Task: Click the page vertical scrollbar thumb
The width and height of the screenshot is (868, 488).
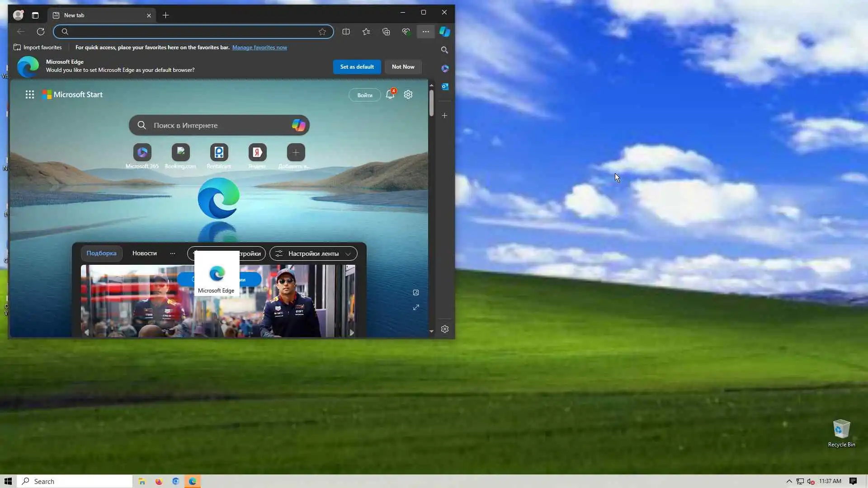Action: point(431,103)
